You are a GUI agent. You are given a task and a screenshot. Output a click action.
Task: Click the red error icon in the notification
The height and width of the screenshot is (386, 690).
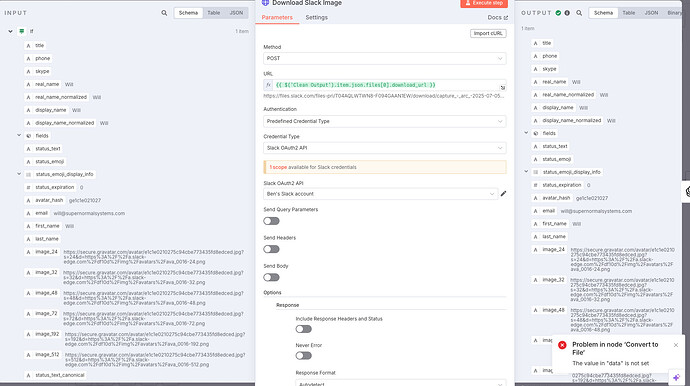click(562, 345)
